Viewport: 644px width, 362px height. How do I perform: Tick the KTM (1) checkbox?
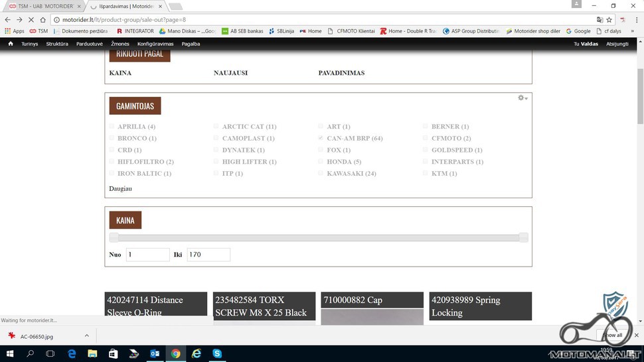[x=425, y=174]
